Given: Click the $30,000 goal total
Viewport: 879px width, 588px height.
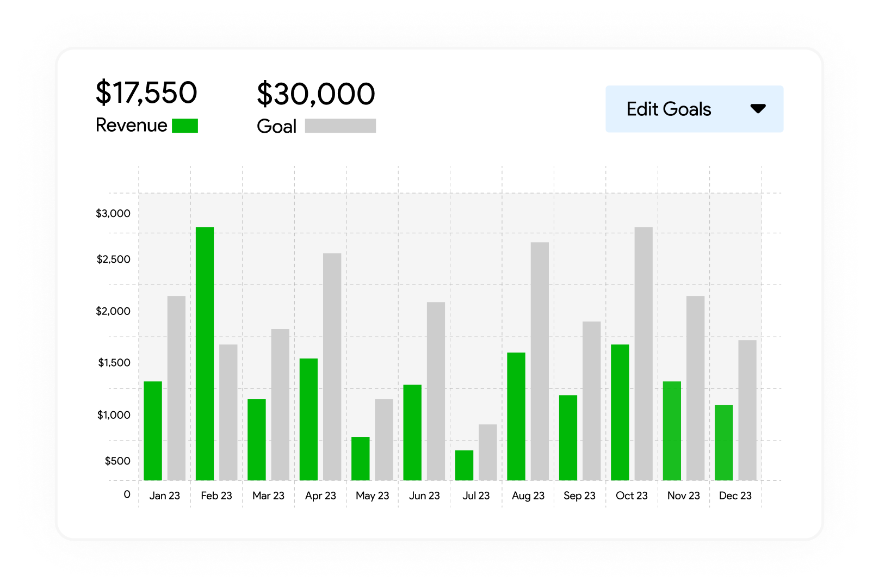Looking at the screenshot, I should point(315,94).
